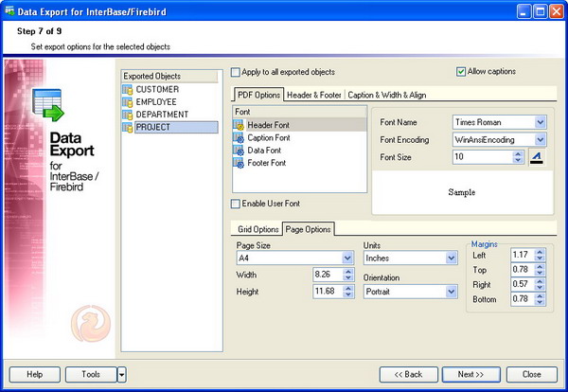
Task: Click the EMPLOYEE table icon
Action: point(127,102)
